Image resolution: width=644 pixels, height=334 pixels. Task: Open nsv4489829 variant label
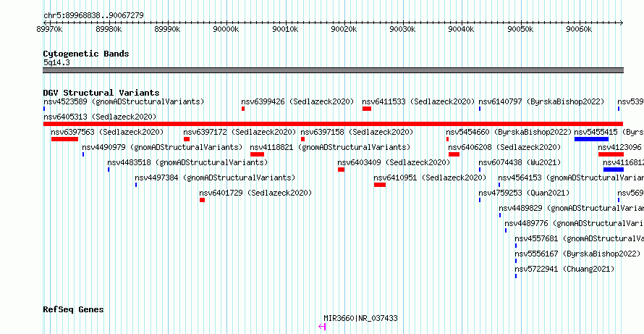coord(572,208)
